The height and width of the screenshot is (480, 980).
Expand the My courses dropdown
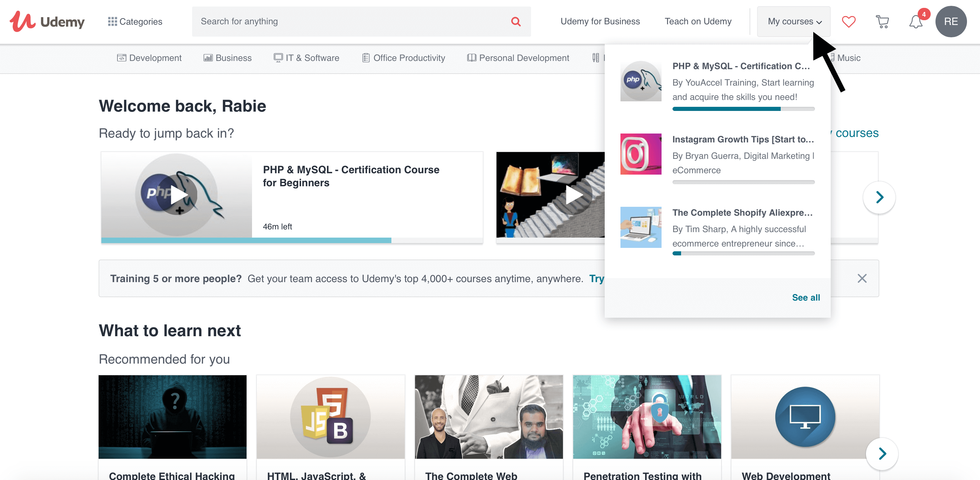coord(794,22)
